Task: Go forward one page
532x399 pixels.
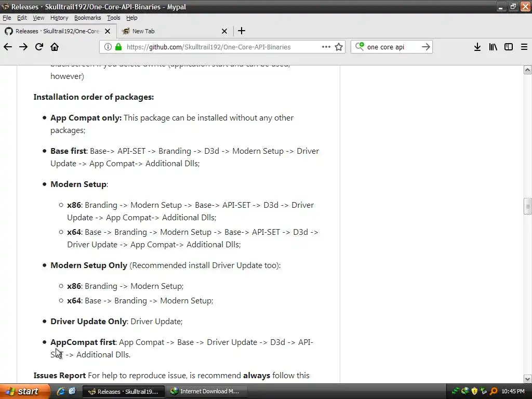Action: (23, 47)
